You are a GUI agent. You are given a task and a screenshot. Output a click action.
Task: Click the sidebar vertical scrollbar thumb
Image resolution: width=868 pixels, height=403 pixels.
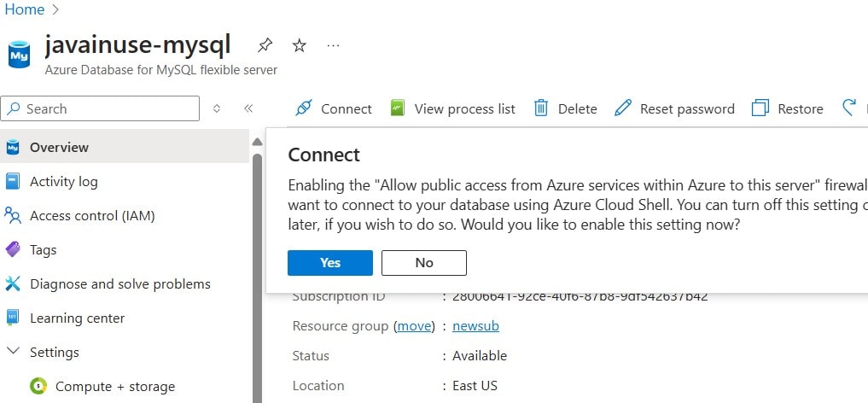258,277
